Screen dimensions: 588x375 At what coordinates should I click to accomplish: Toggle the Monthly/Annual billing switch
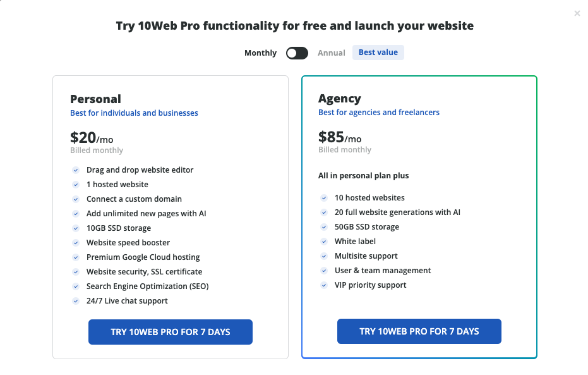(297, 53)
